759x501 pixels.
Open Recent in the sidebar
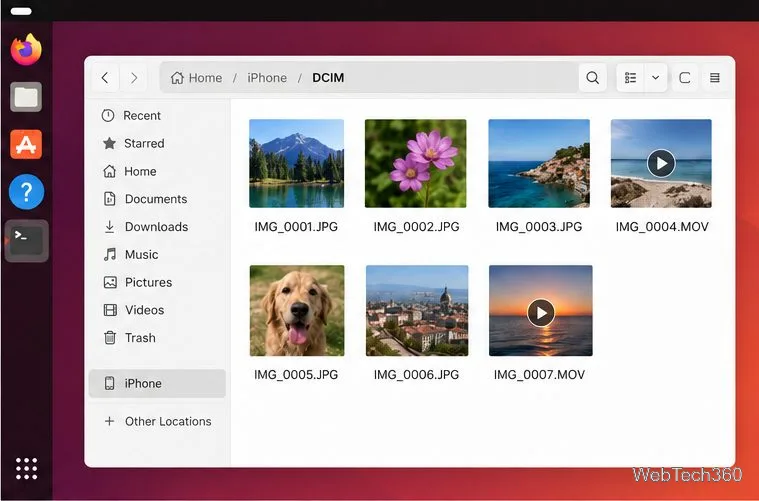pos(157,115)
